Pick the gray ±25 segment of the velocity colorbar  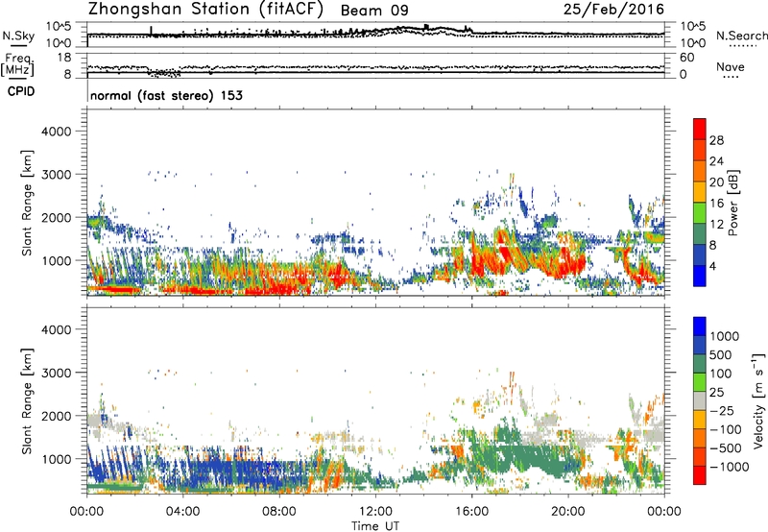700,400
